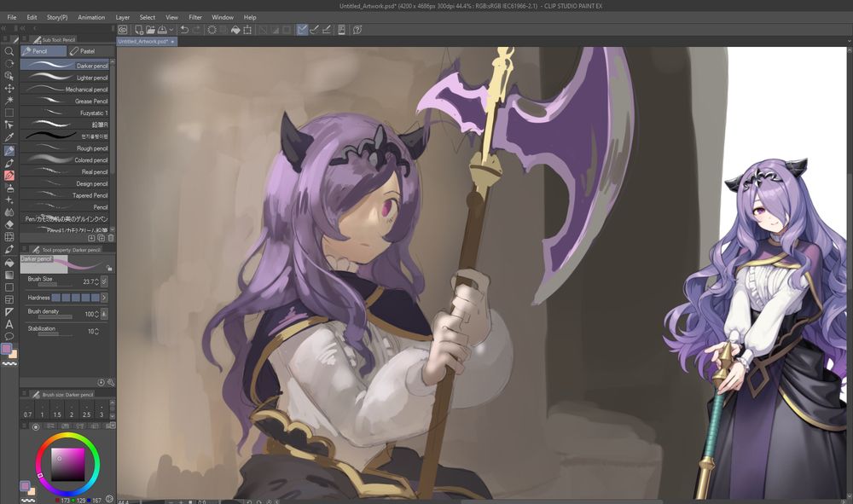Select the rectangle Selection area tool
853x504 pixels.
pyautogui.click(x=9, y=113)
